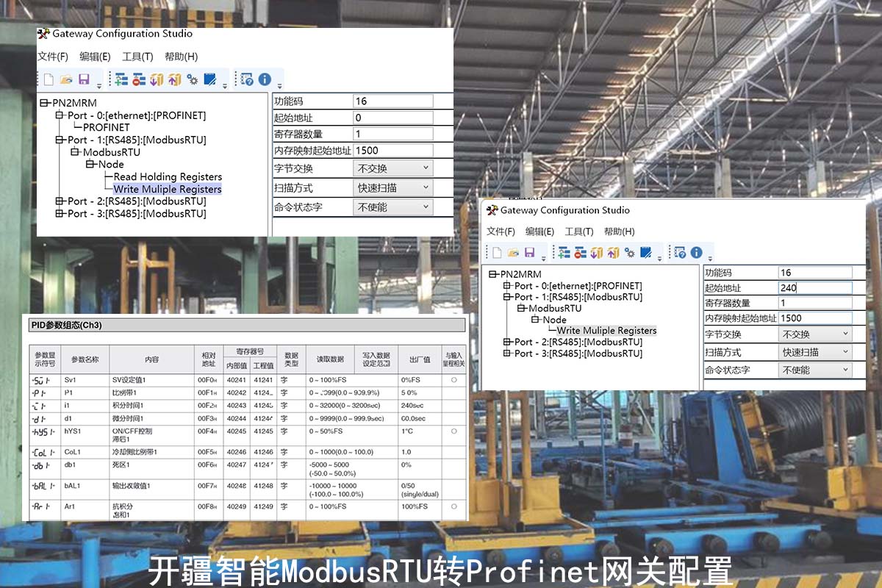The width and height of the screenshot is (882, 588).
Task: Expand Port - 2 node in left window
Action: pos(60,201)
